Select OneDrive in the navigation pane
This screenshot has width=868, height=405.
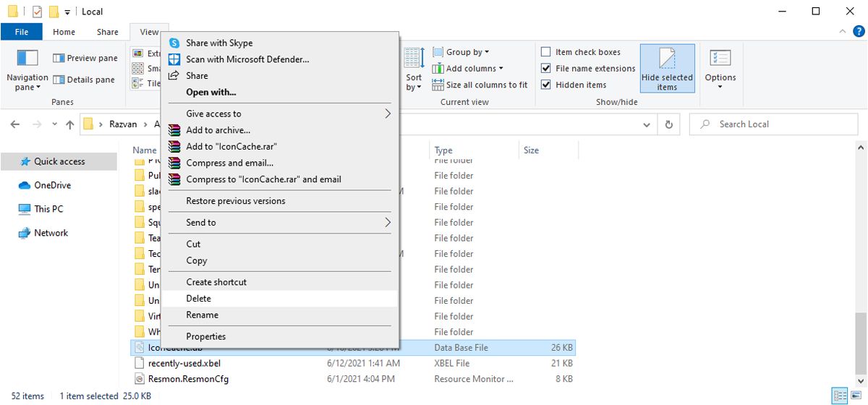point(52,185)
